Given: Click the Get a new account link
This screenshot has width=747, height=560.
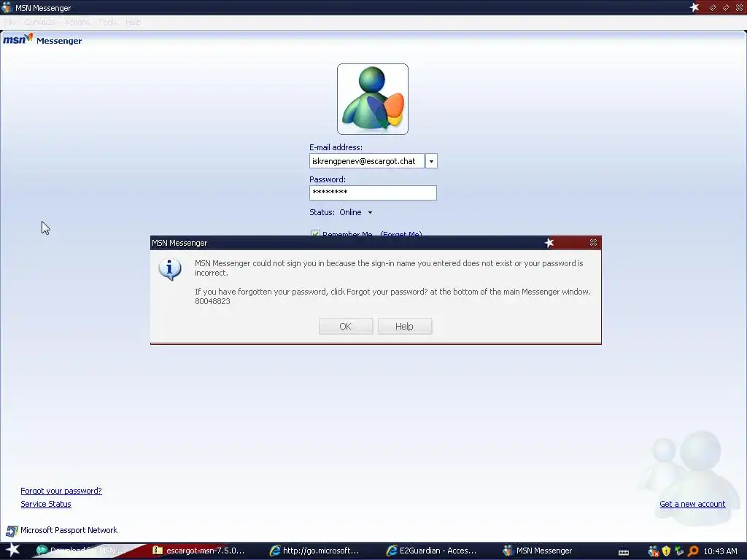Looking at the screenshot, I should point(692,504).
